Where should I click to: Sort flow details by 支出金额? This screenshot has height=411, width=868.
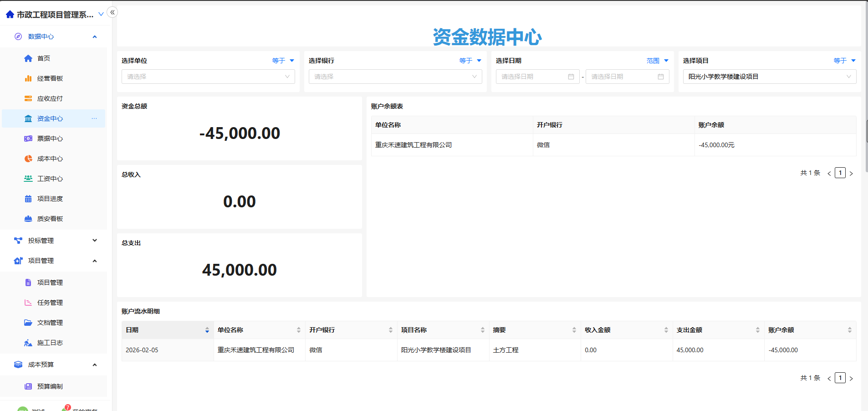coord(757,329)
